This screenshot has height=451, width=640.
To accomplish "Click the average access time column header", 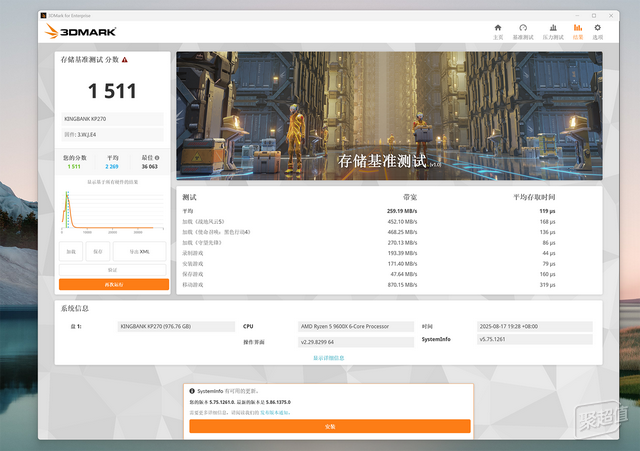I will [x=534, y=197].
